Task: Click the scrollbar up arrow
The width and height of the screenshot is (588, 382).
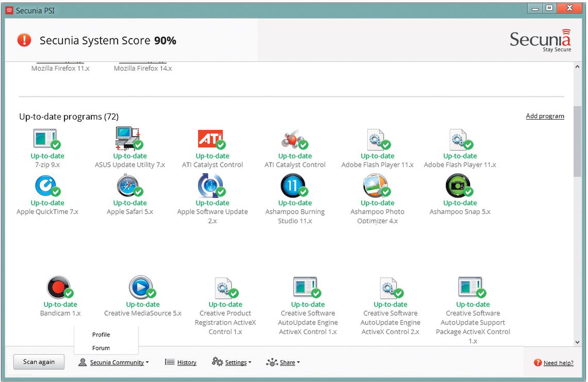Action: coord(577,67)
